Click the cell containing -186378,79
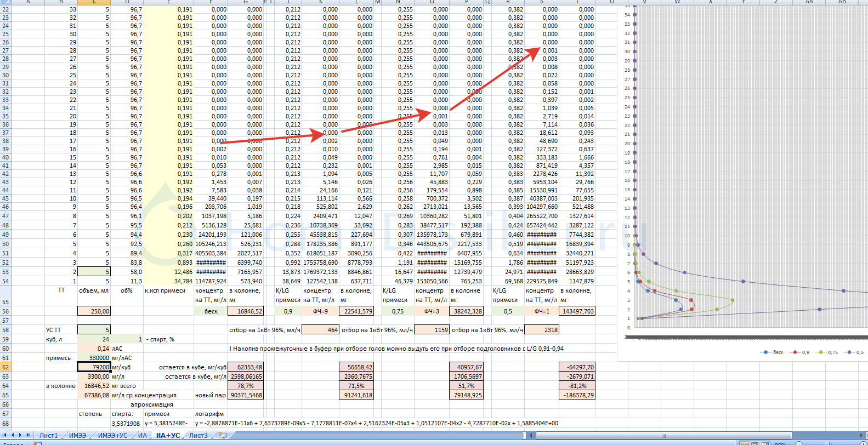This screenshot has height=445, width=868. point(577,395)
